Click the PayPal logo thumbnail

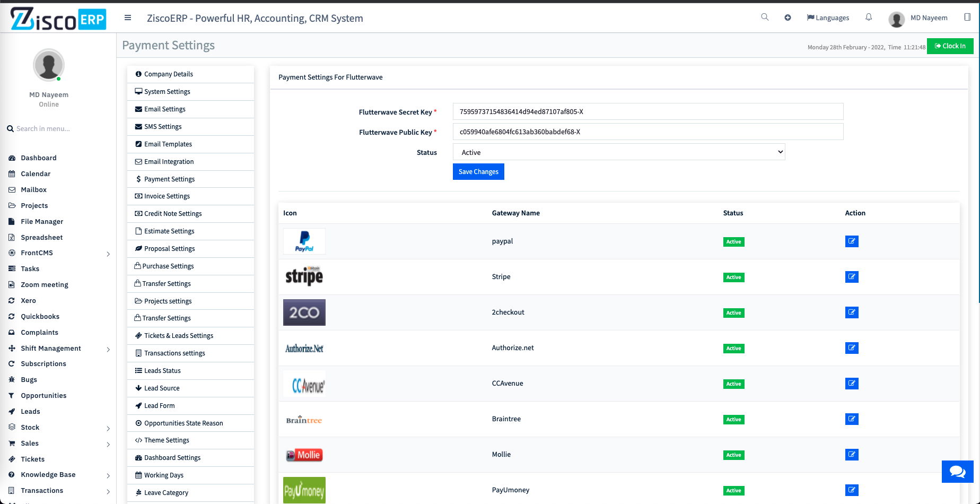pos(304,241)
